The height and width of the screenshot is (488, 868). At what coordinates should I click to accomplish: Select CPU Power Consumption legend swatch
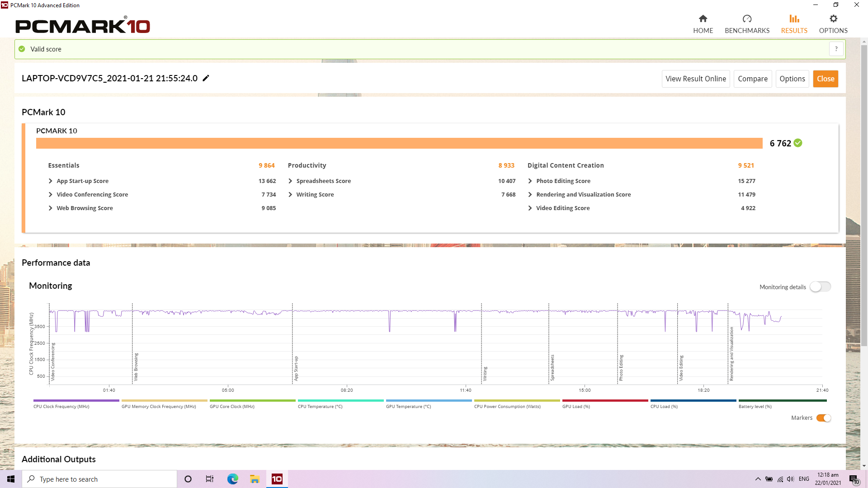(x=517, y=400)
